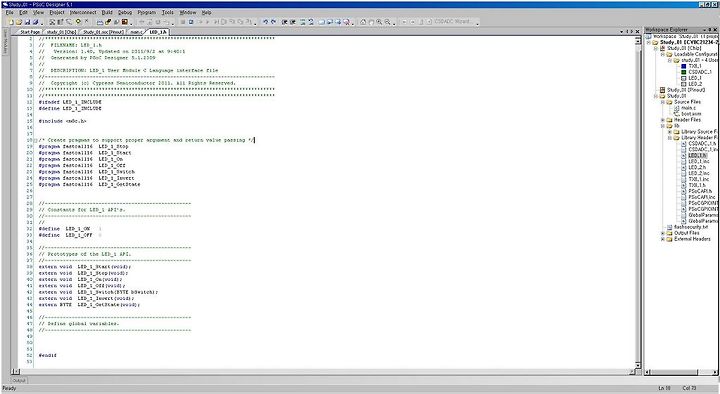This screenshot has width=720, height=394.
Task: Collapse the comment block at line 18
Action: point(36,141)
